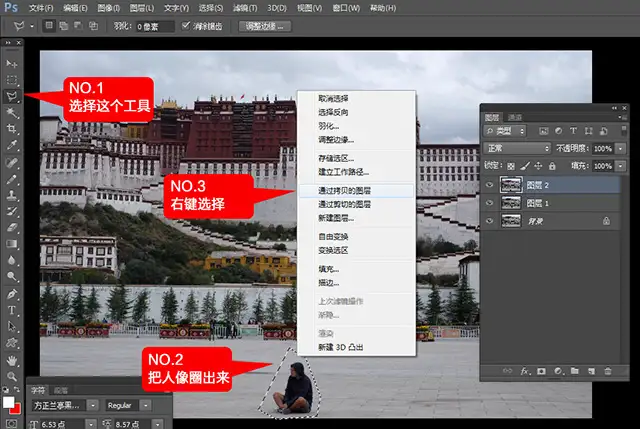The image size is (640, 429).
Task: Open the tool preset picker arrow
Action: [32, 26]
